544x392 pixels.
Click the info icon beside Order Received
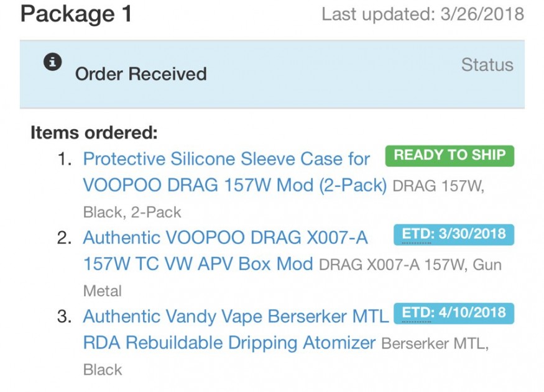pyautogui.click(x=53, y=62)
